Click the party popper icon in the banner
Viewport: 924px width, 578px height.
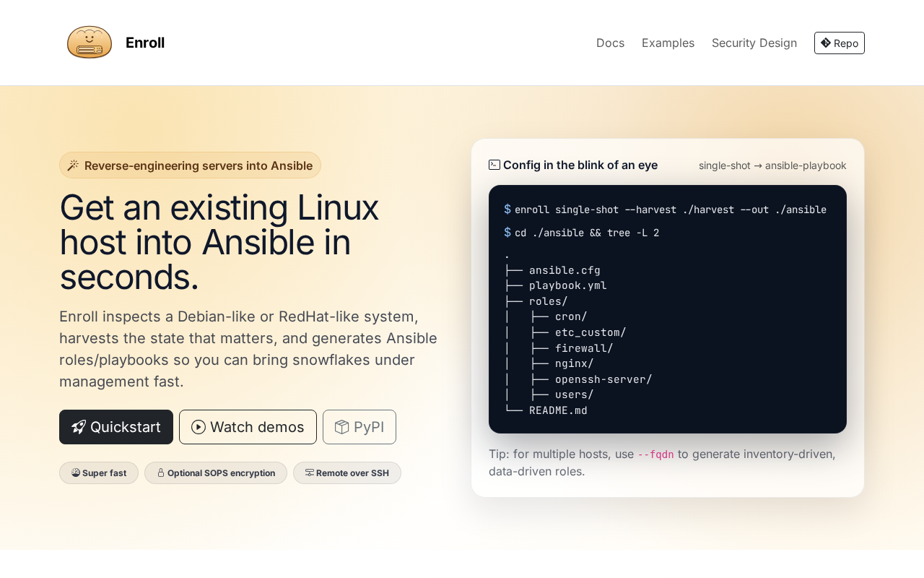[x=72, y=164]
